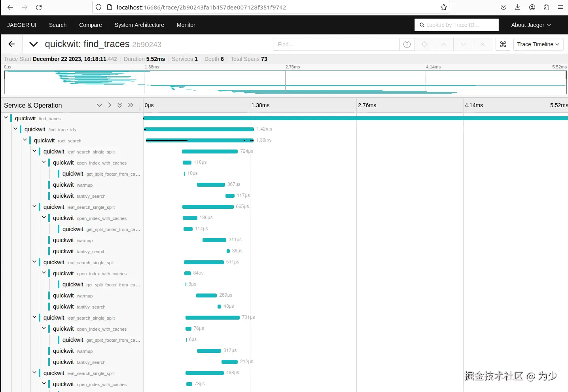Expand all spans with double-down chevron
The width and height of the screenshot is (568, 392).
point(120,105)
